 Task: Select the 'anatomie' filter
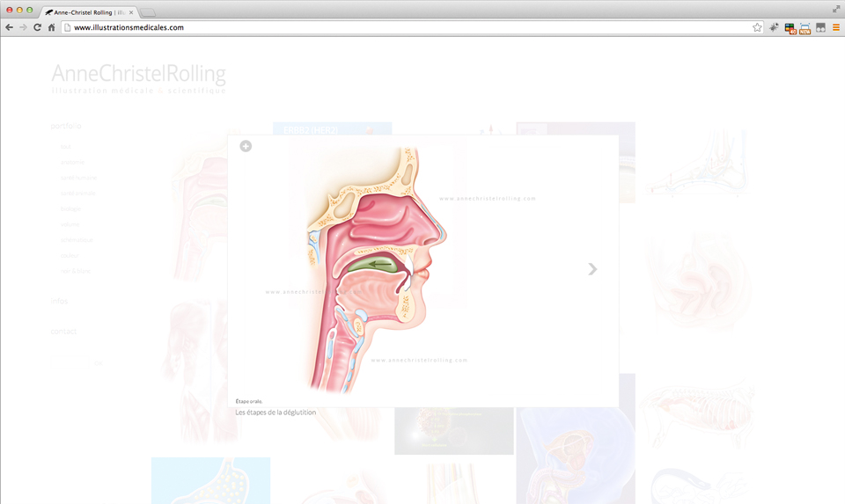(x=72, y=162)
